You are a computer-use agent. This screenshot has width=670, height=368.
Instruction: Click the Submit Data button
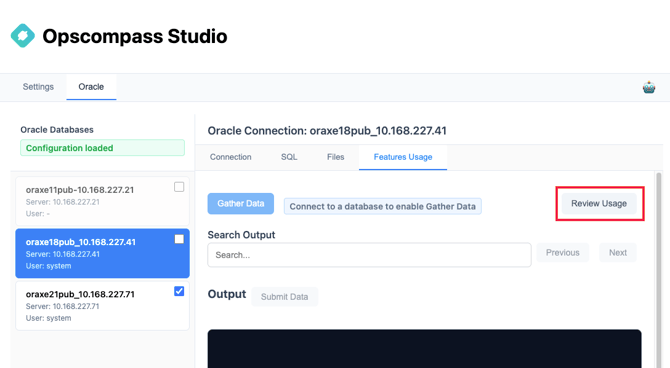pos(284,297)
